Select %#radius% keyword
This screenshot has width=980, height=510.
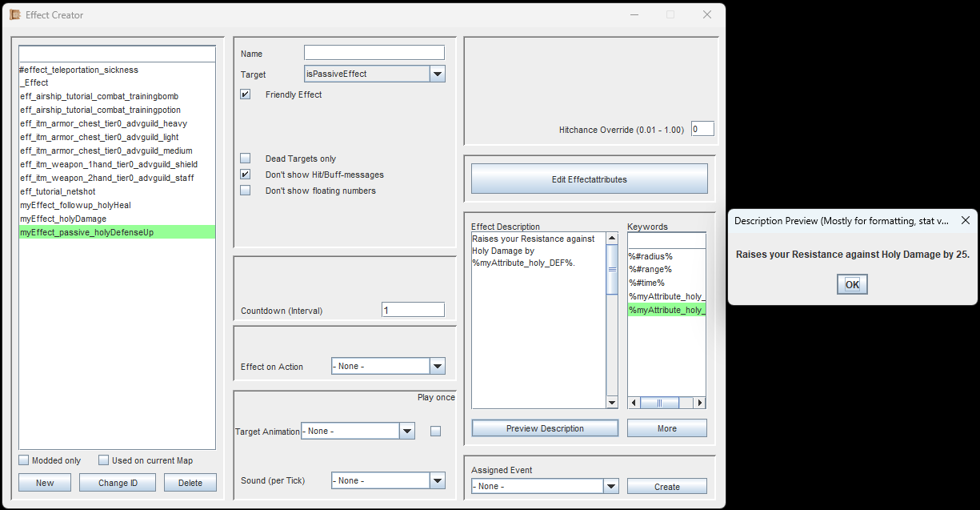click(650, 256)
